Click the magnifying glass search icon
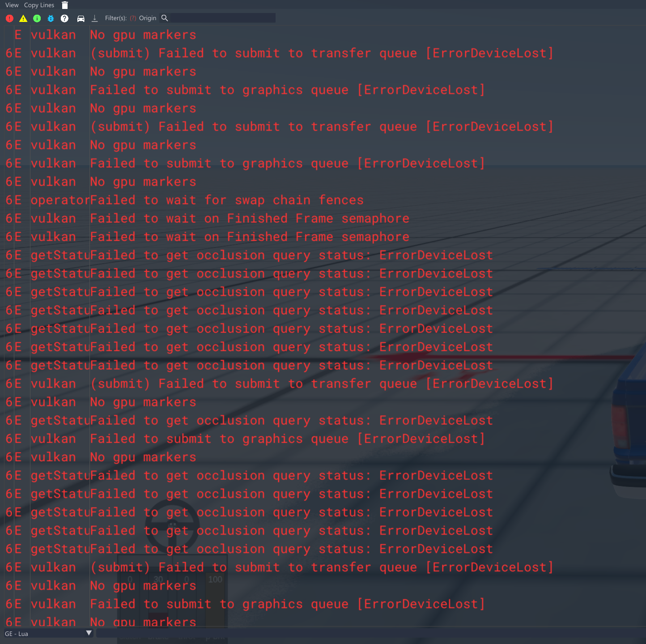Screen dimensions: 646x644 pos(165,18)
